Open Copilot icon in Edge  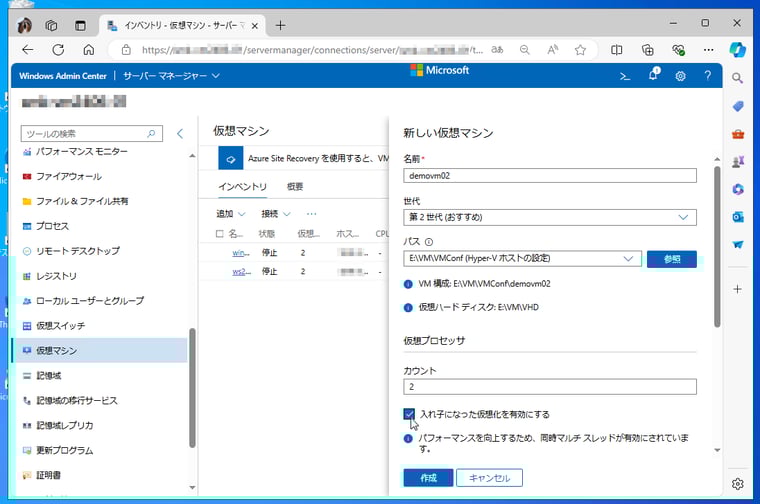738,49
